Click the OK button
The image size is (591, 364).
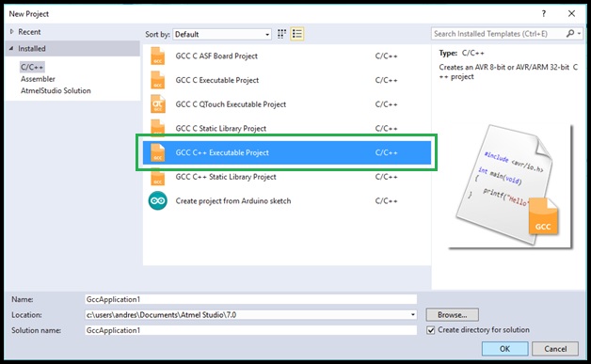point(504,349)
